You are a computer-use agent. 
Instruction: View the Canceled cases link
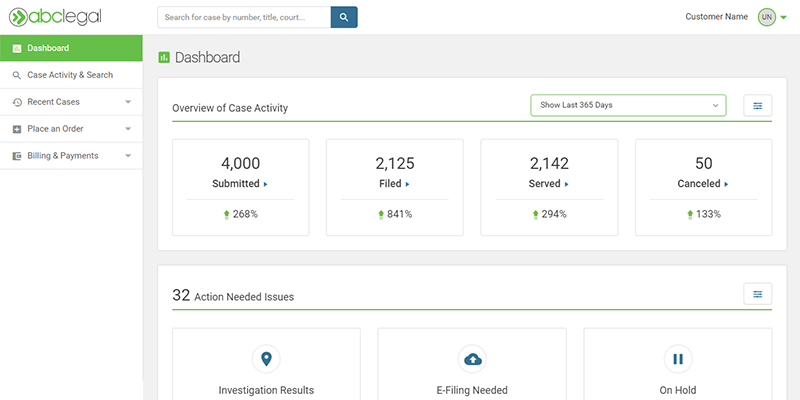coord(703,184)
